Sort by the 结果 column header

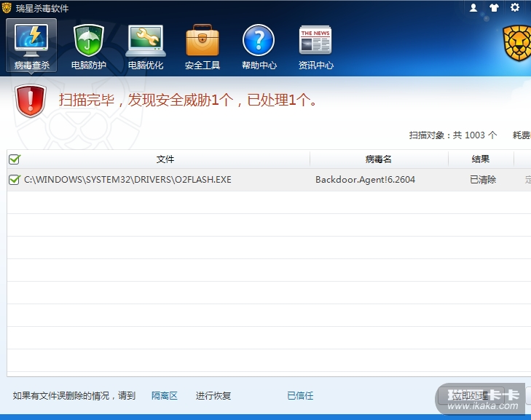coord(481,159)
